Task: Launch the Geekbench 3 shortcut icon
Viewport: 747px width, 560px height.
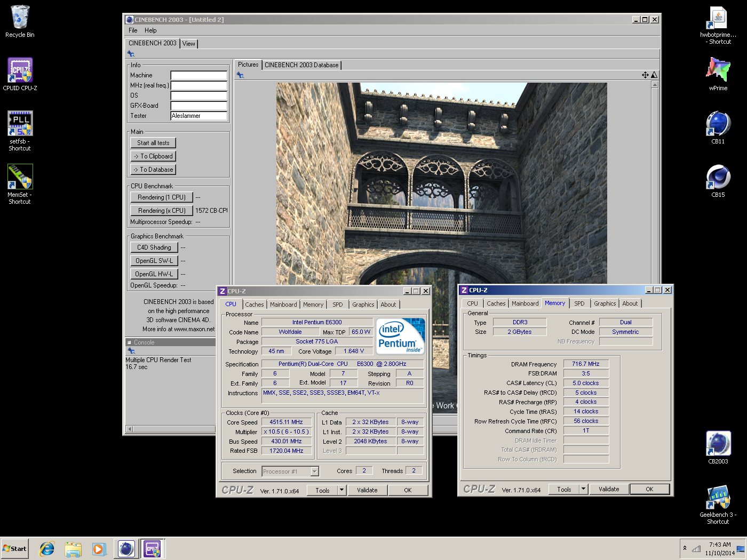Action: tap(718, 505)
